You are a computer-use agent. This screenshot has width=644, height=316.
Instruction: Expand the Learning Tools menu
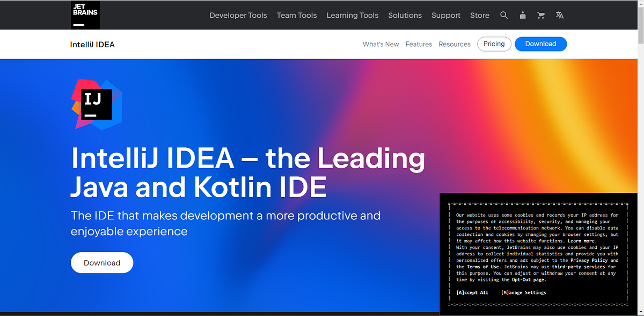click(352, 15)
